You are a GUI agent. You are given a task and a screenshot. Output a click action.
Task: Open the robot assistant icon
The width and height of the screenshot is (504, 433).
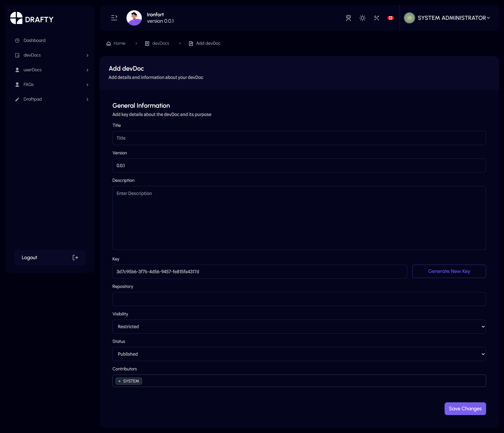pos(348,18)
